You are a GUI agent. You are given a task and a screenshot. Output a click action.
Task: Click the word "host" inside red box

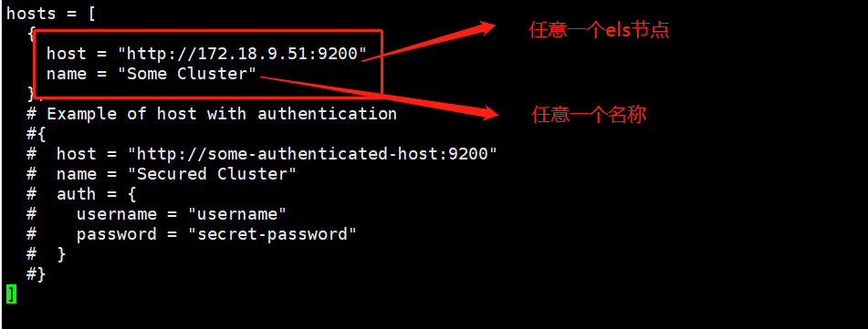[67, 54]
